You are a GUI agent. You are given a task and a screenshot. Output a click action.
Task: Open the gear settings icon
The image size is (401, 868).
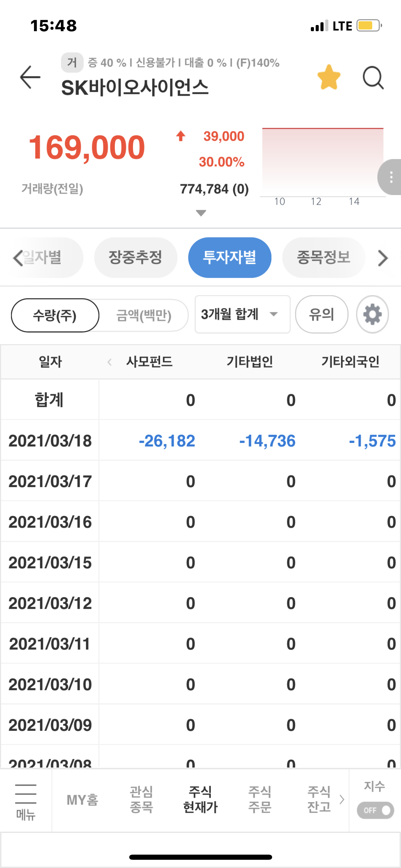click(x=373, y=314)
